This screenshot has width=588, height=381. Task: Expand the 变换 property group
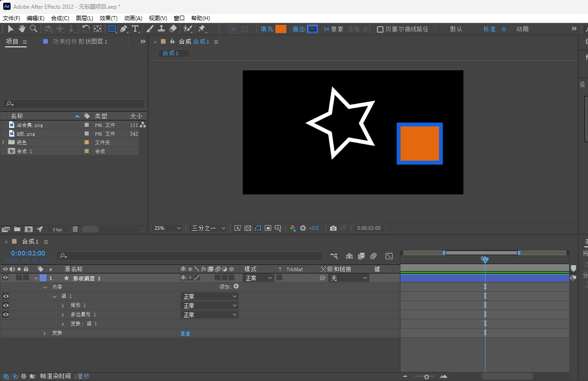(45, 333)
